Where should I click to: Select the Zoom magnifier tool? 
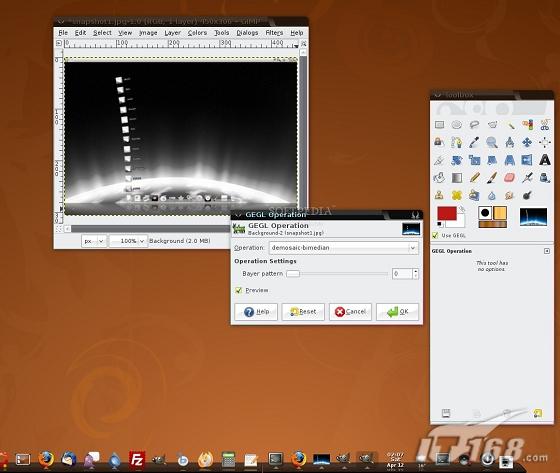pos(492,142)
